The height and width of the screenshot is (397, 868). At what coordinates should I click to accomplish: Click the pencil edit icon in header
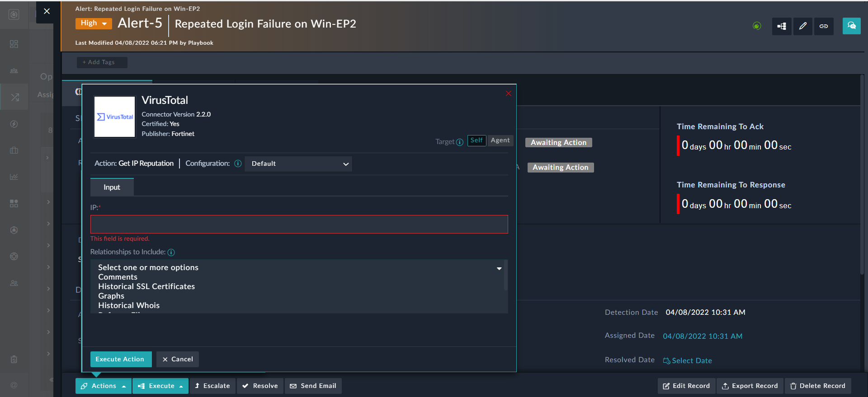click(x=803, y=26)
